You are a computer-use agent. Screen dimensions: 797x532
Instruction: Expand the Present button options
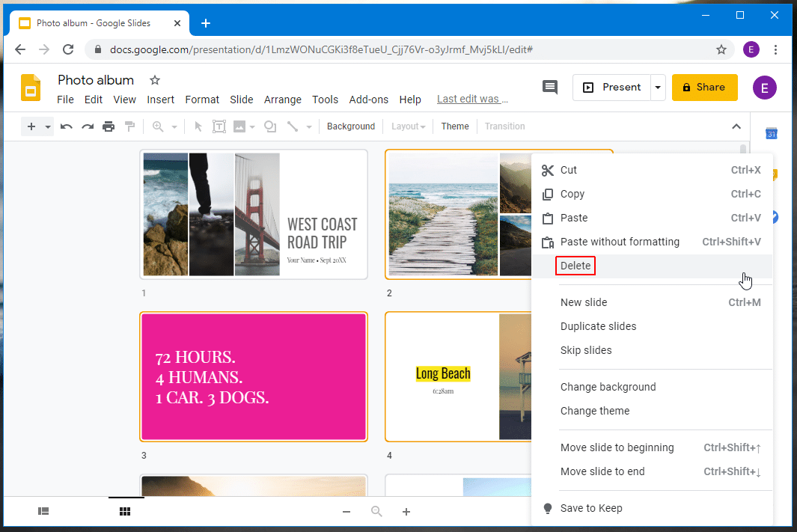(657, 87)
